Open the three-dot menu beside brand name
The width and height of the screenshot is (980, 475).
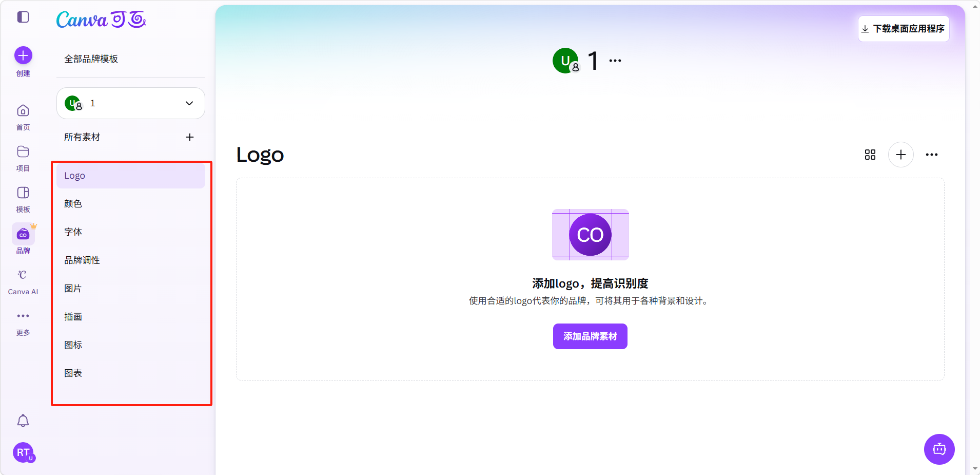click(615, 61)
